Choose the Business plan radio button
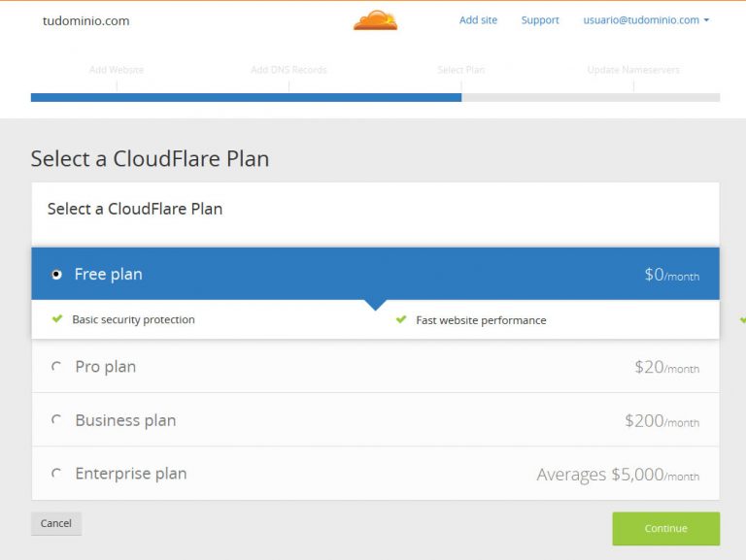This screenshot has width=746, height=560. [56, 420]
